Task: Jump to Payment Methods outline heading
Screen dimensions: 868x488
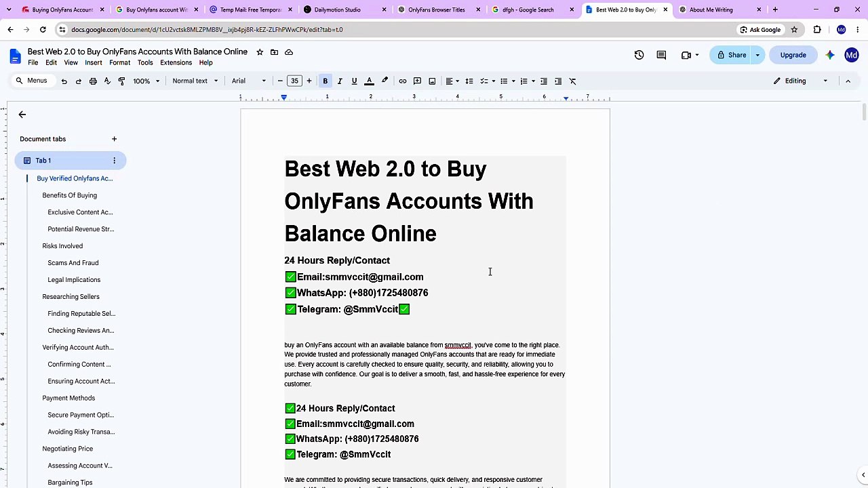Action: pyautogui.click(x=68, y=398)
